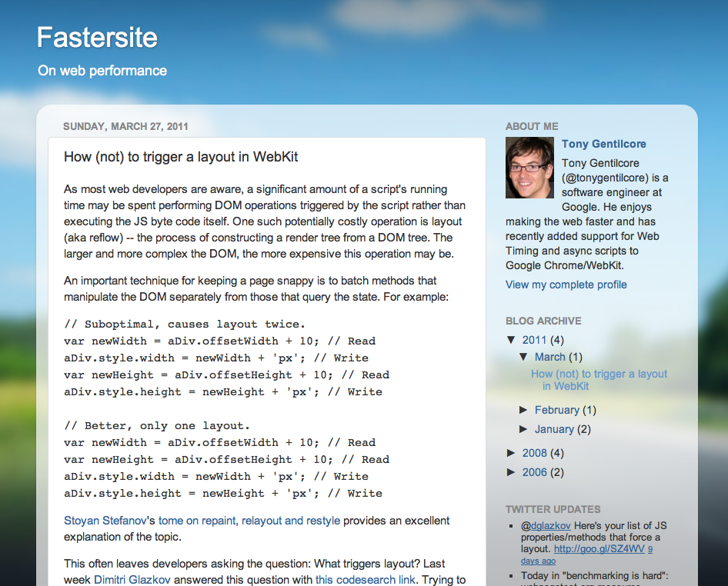Collapse the 2011 archive triangle

click(x=511, y=340)
